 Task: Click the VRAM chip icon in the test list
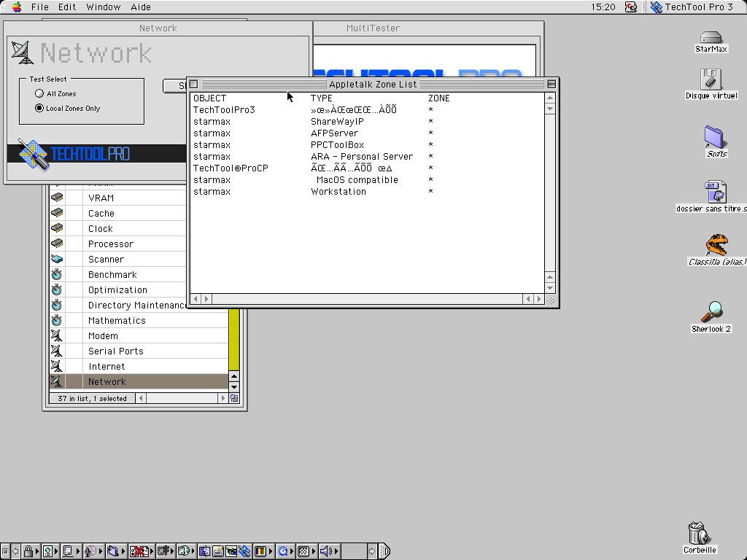coord(57,198)
